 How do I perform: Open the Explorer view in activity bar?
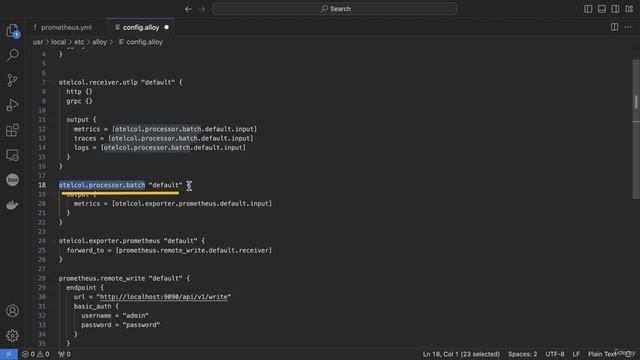(13, 31)
